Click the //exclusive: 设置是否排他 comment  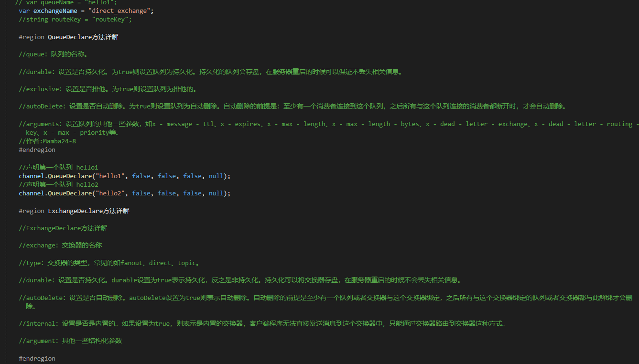coord(108,89)
